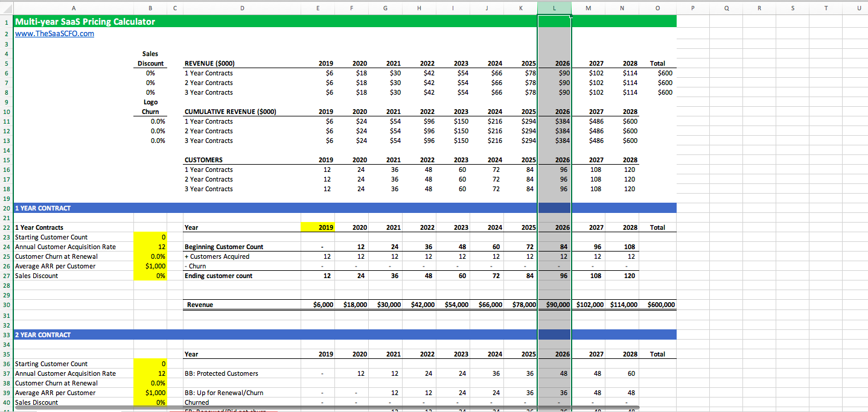
Task: Select column A header
Action: coord(74,8)
